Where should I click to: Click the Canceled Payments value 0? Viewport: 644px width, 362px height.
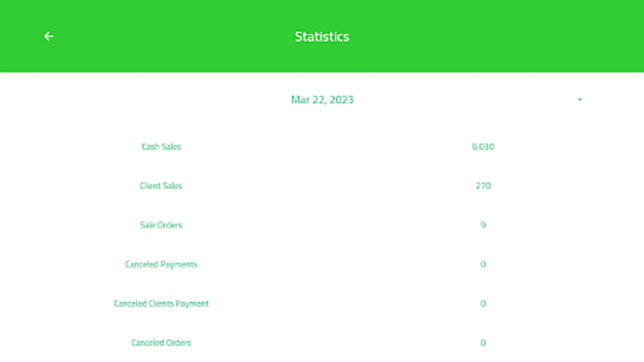tap(483, 264)
